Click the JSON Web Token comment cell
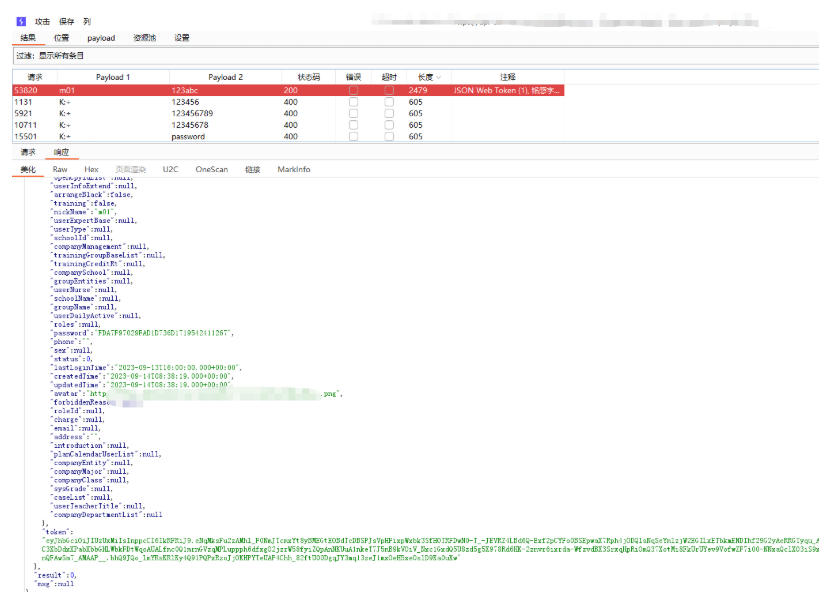 (x=506, y=91)
